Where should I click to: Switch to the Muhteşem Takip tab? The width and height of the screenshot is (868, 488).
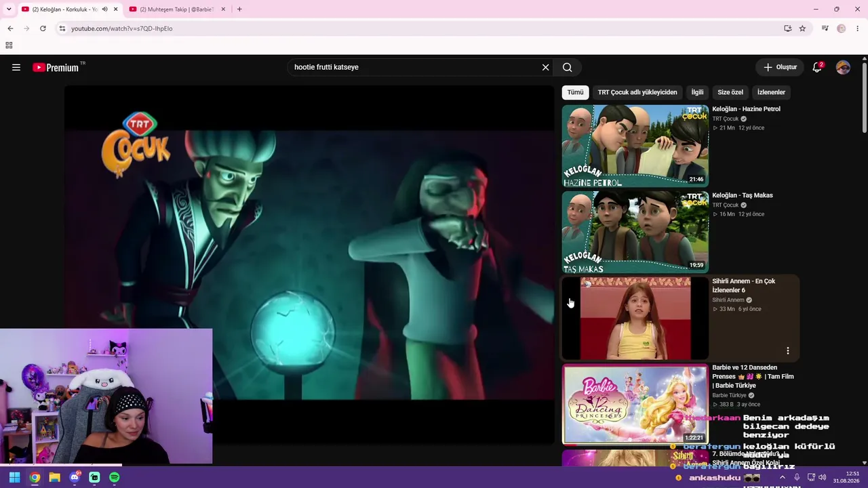click(177, 9)
